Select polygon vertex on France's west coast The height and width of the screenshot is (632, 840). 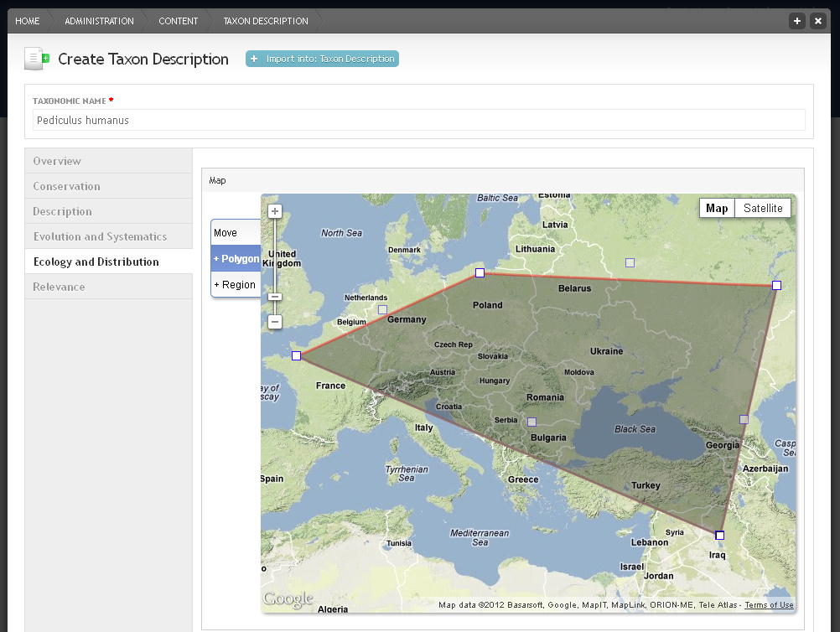(296, 355)
